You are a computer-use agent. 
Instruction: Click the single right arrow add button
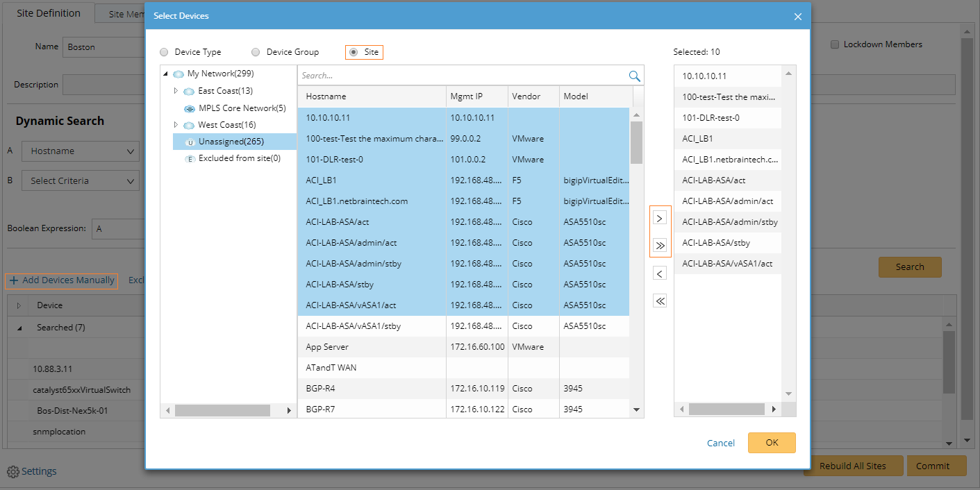click(x=660, y=218)
